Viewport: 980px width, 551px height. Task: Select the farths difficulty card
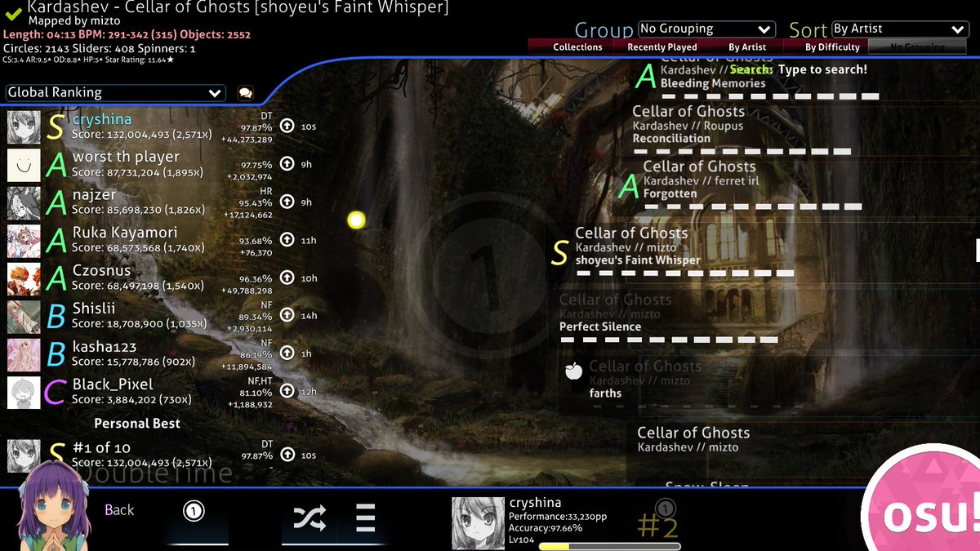click(768, 384)
